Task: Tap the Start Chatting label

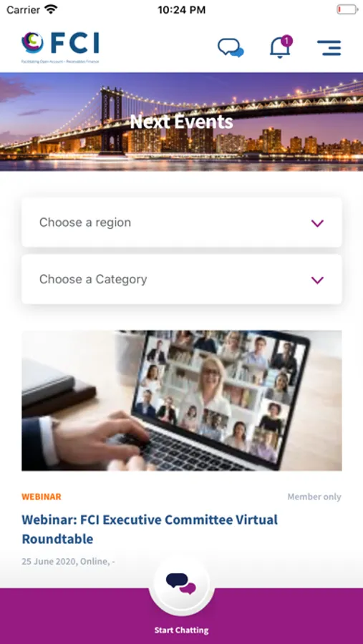Action: pos(181,630)
